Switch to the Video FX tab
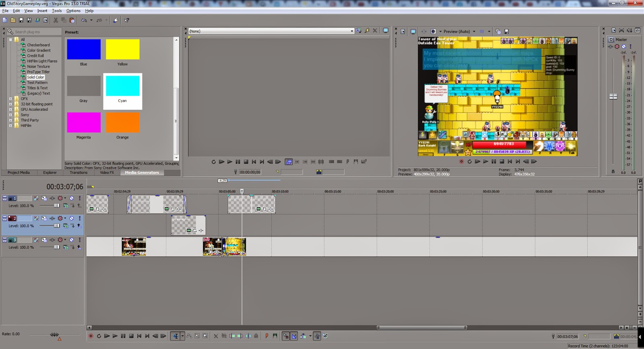 point(107,173)
